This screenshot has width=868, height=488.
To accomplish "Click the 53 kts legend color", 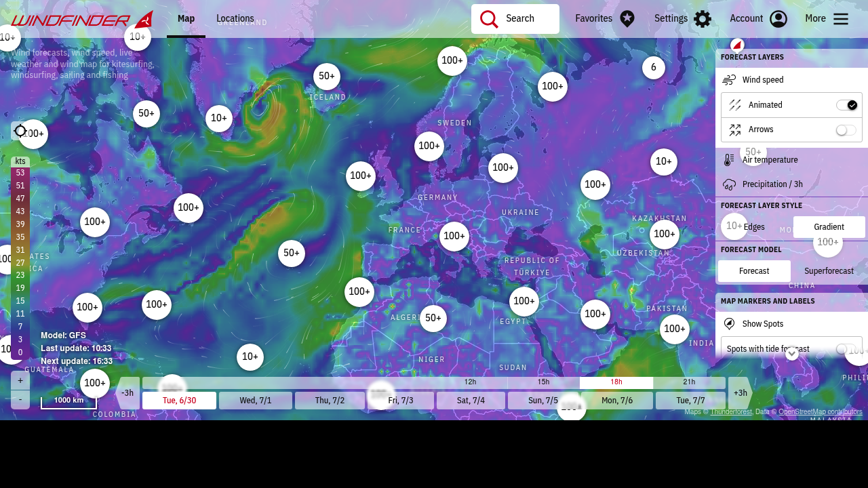I will point(20,173).
